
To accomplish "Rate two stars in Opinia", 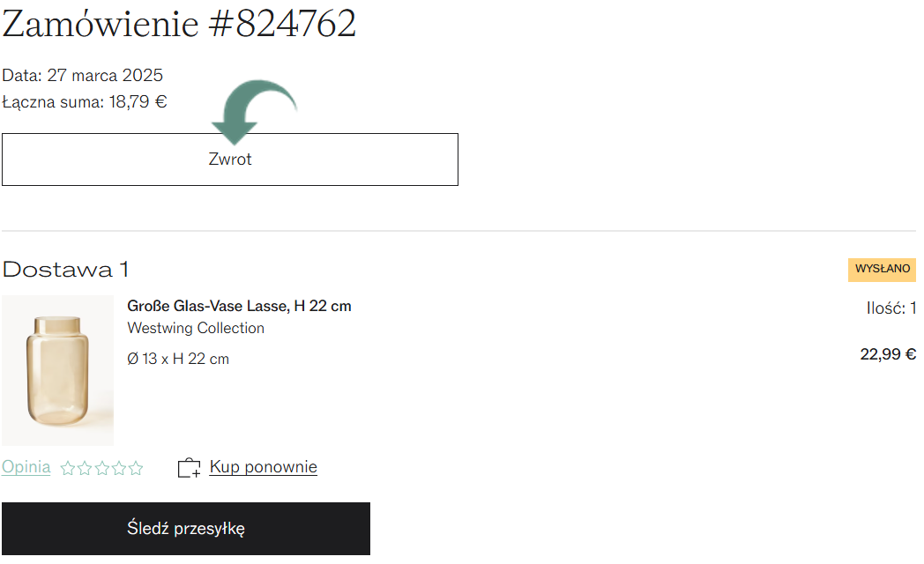I will [x=85, y=469].
